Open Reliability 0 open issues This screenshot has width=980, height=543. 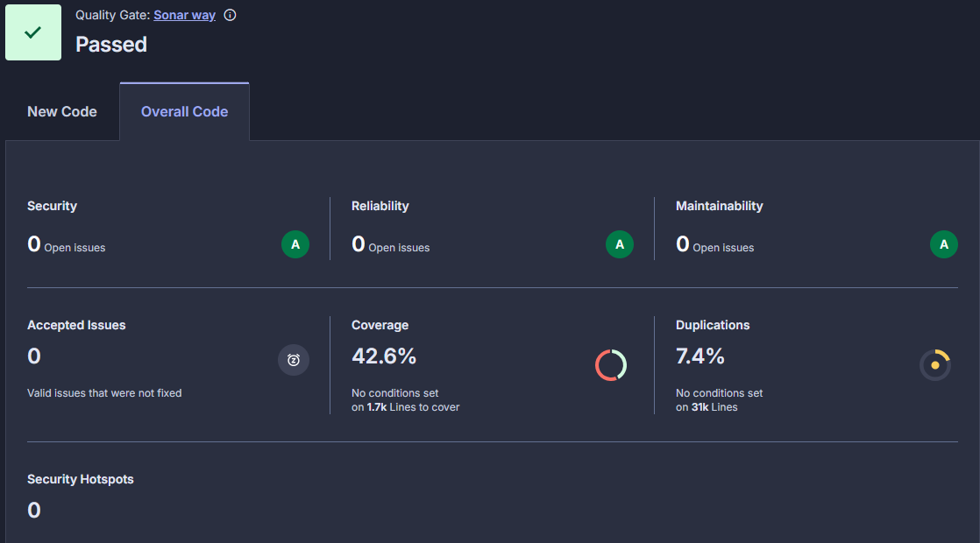pyautogui.click(x=391, y=244)
